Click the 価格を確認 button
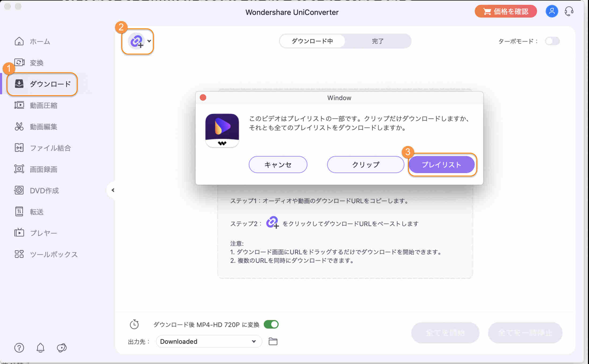Viewport: 589px width, 364px height. (x=506, y=11)
